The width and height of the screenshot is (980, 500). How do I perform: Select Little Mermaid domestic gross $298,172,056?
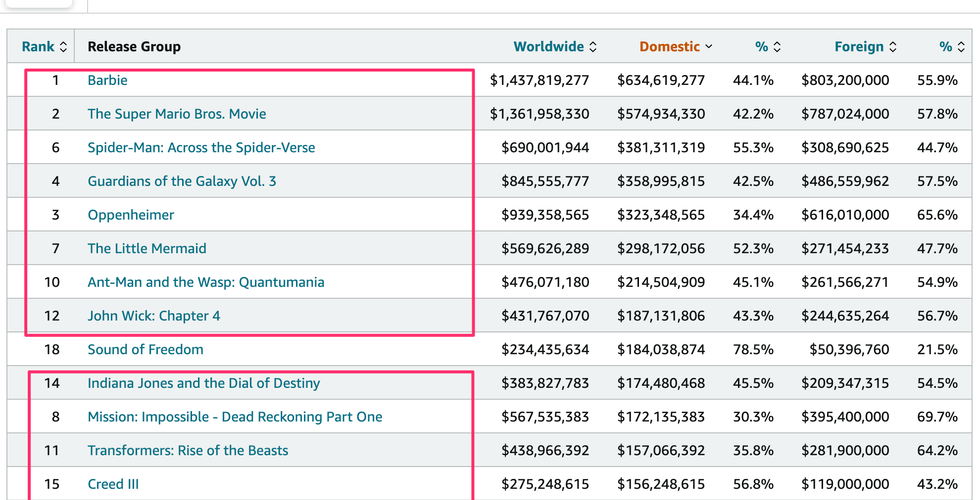tap(661, 249)
